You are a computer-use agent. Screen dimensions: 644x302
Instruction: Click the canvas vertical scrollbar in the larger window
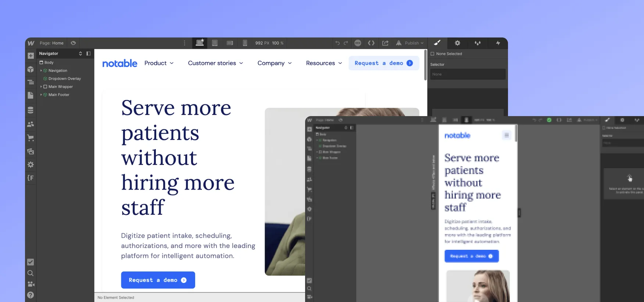coord(426,65)
